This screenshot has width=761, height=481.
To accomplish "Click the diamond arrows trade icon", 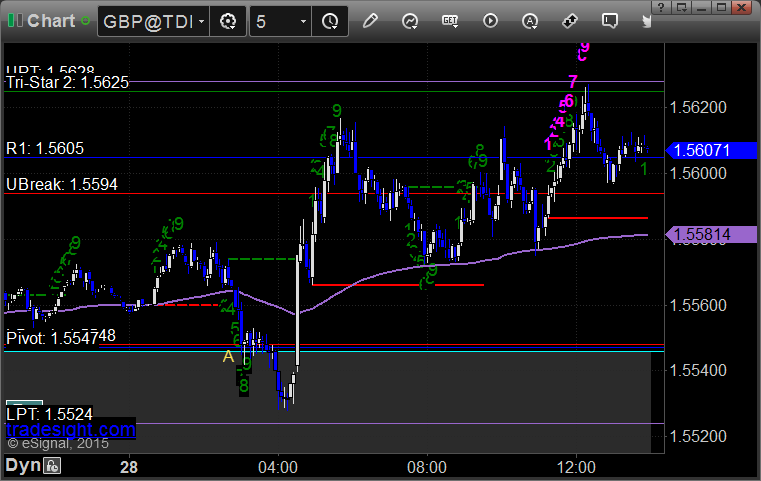I will point(570,21).
